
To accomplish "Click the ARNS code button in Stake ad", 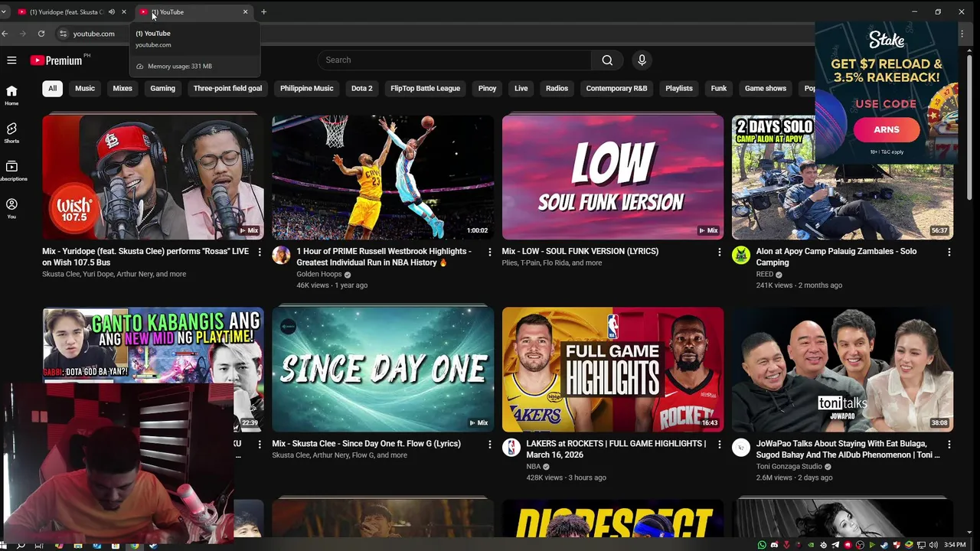I will coord(887,129).
